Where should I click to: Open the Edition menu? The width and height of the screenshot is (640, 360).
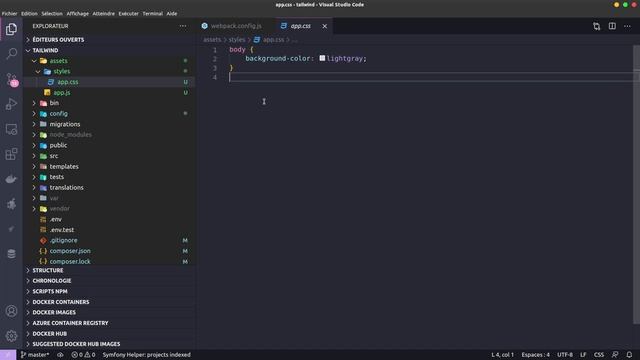29,13
